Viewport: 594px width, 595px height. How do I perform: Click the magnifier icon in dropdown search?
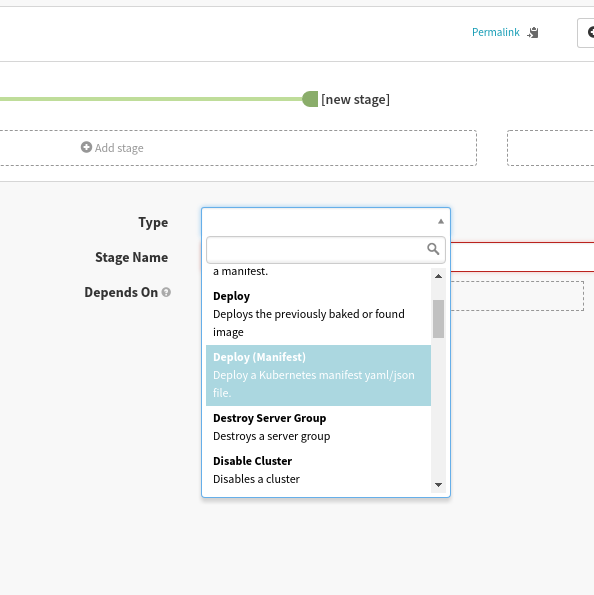click(433, 249)
